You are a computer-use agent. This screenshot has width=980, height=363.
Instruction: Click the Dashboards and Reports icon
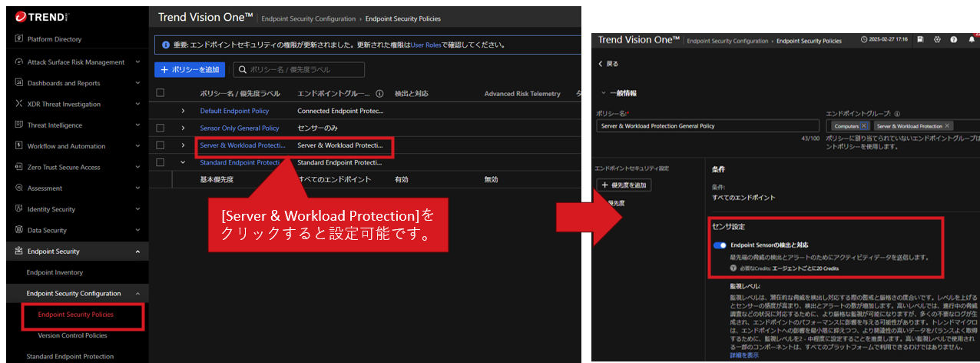[19, 83]
